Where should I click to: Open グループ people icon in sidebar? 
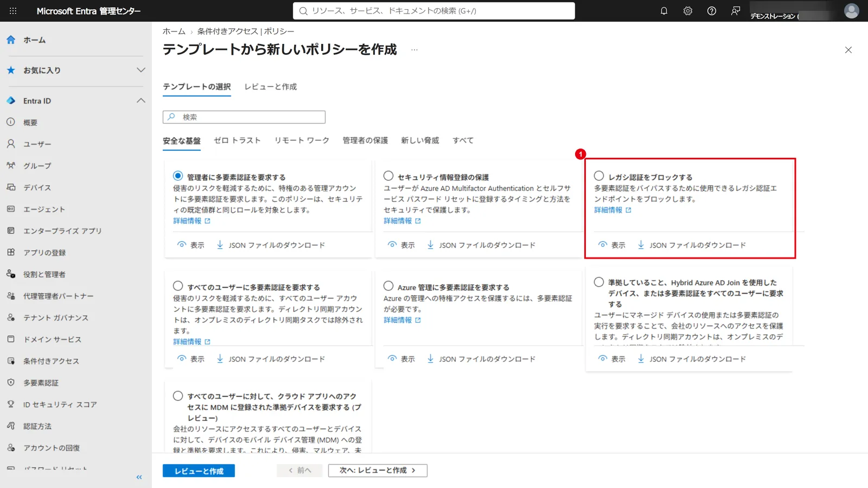tap(11, 165)
